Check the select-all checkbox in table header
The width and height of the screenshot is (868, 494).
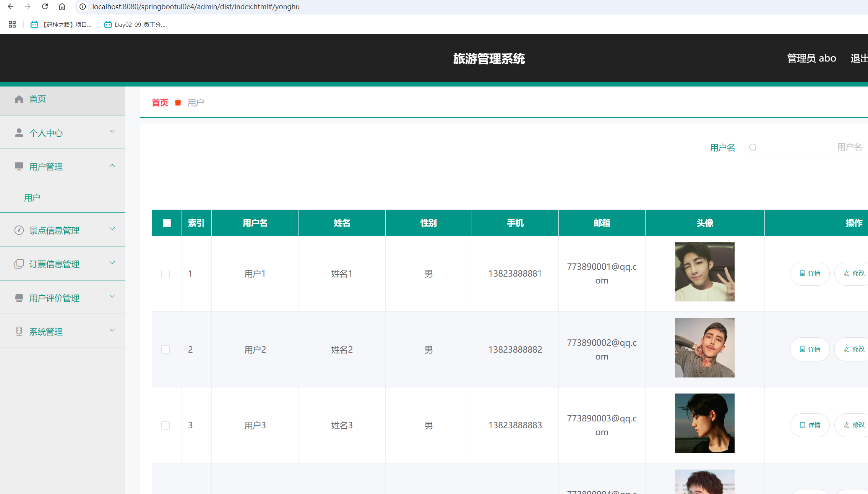pos(166,223)
